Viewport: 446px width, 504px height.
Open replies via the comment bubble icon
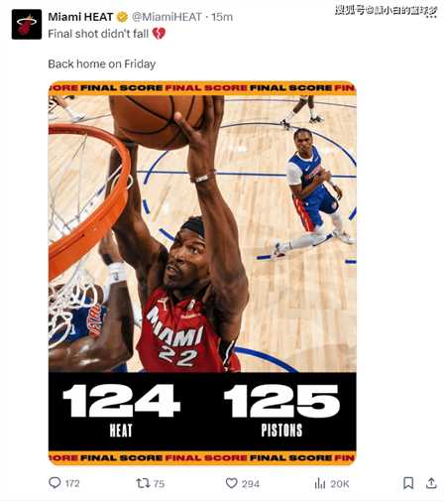[55, 483]
